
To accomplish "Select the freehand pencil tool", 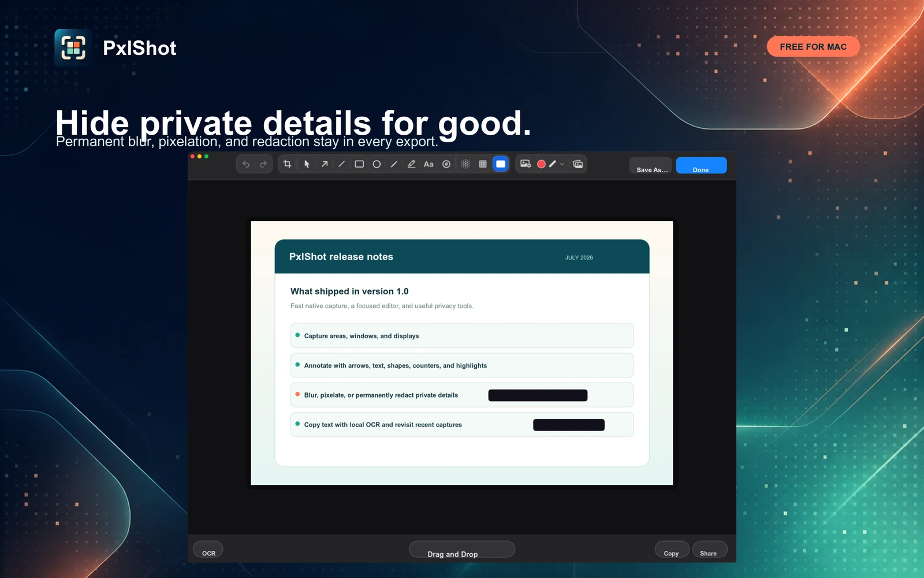I will (x=394, y=164).
